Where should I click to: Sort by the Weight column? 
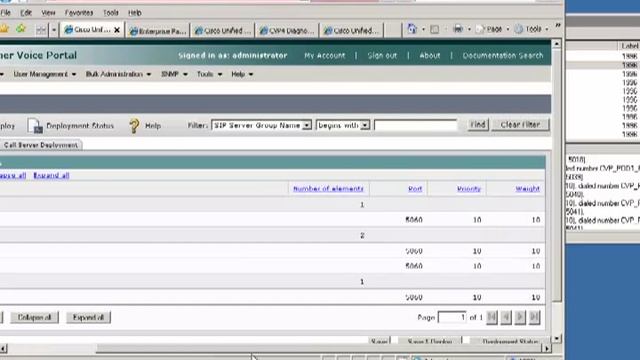527,189
